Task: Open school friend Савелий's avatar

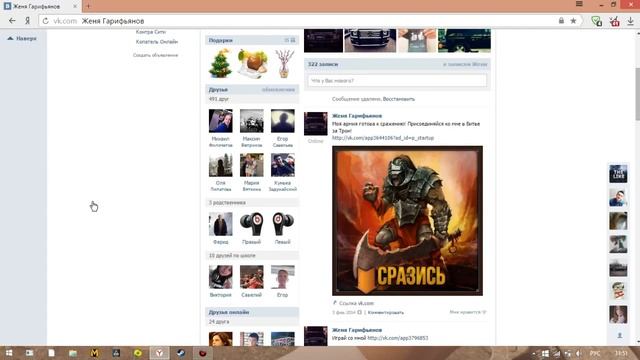Action: coord(251,277)
